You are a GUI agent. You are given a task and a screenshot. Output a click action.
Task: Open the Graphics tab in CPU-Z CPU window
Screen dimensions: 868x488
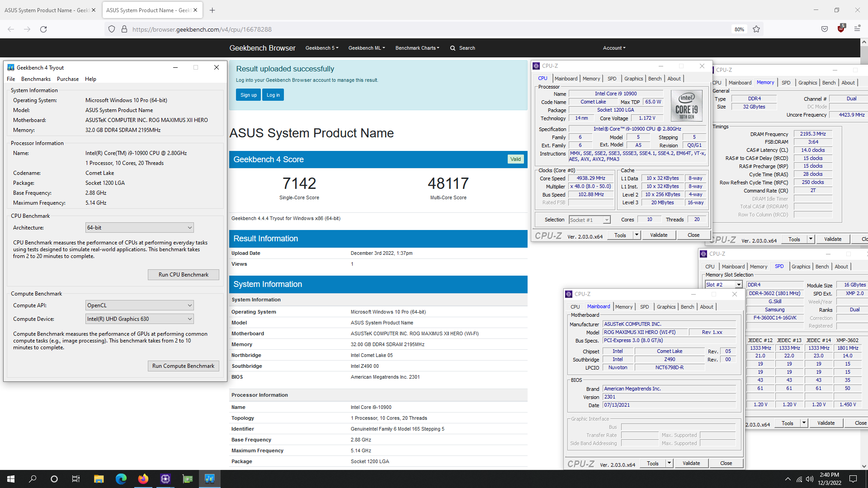pos(633,79)
